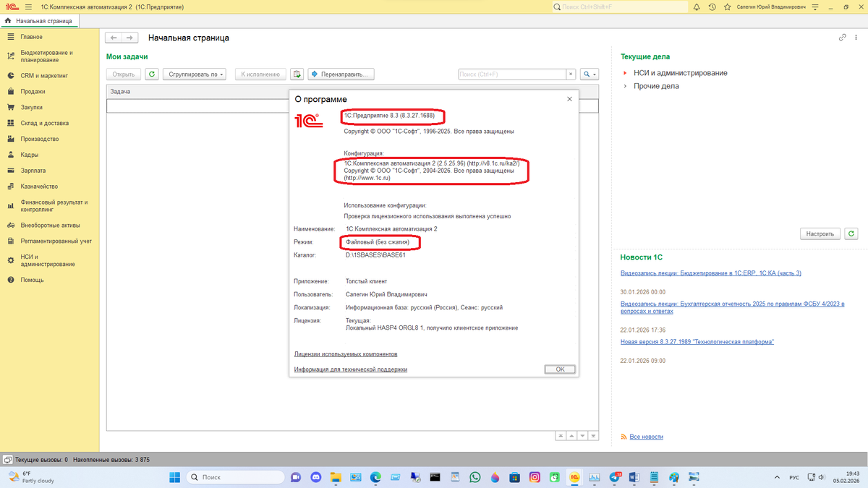868x488 pixels.
Task: Click OK in О программе dialog
Action: (560, 369)
